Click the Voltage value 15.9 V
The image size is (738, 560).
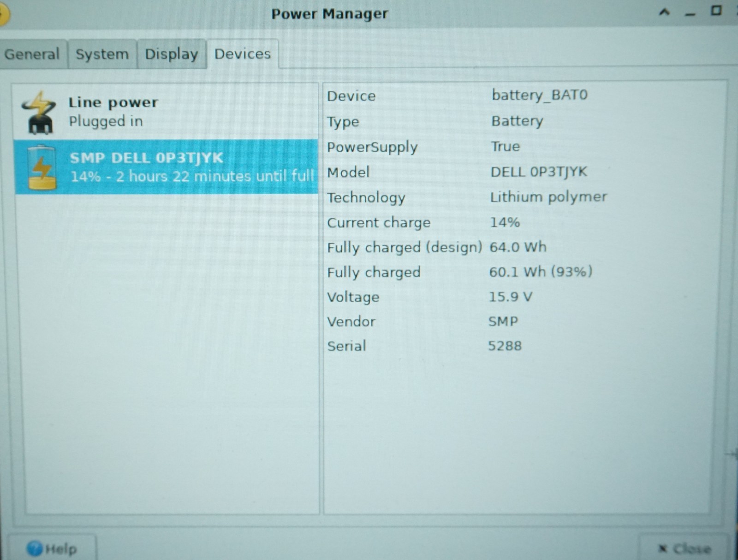(511, 297)
